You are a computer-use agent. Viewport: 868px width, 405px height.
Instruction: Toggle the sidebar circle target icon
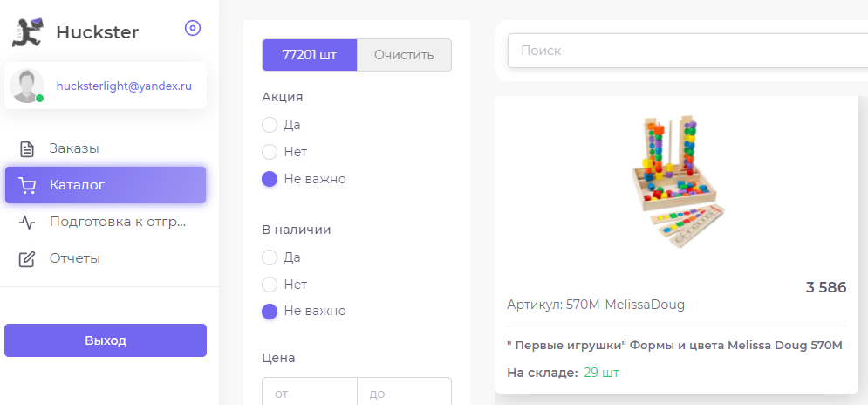tap(193, 28)
